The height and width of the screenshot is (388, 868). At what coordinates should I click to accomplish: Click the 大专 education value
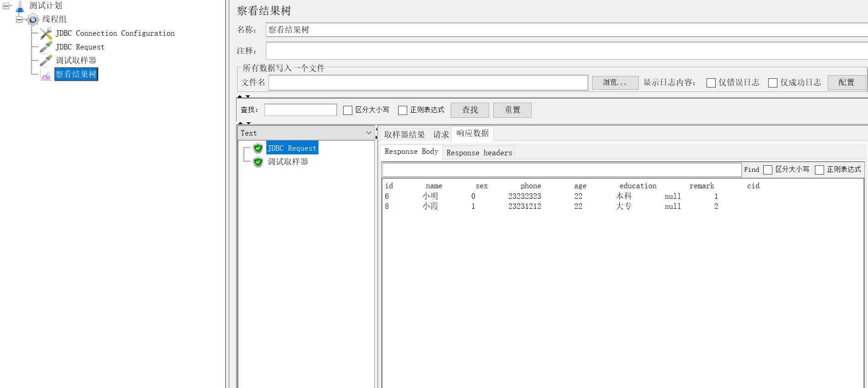(624, 206)
